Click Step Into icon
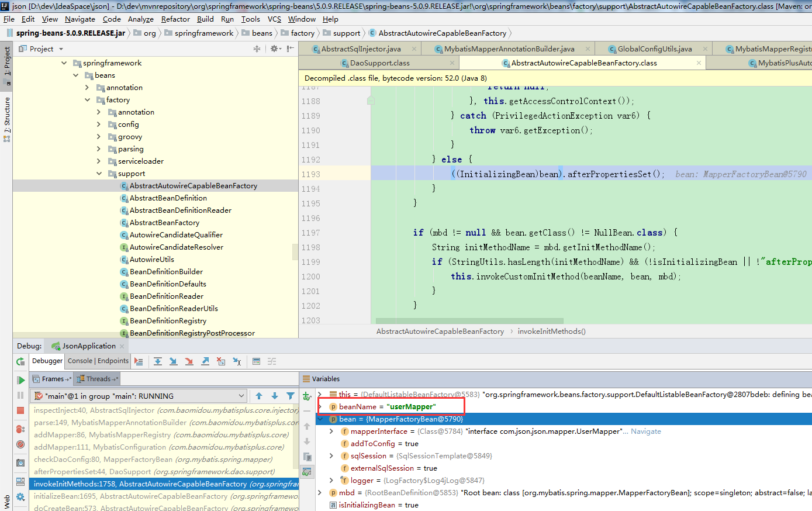 [174, 361]
